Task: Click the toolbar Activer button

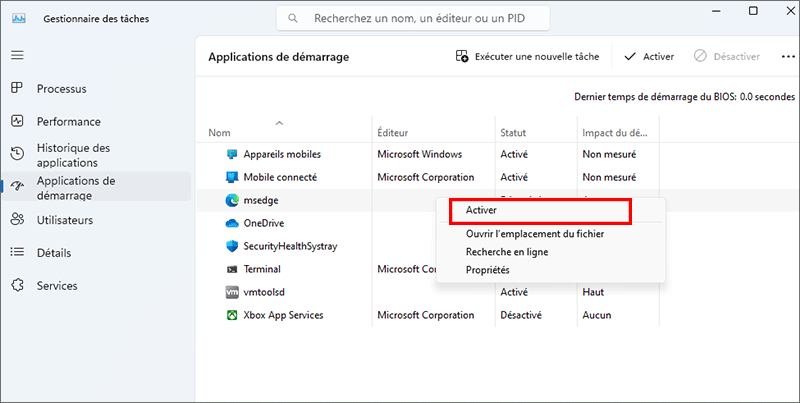Action: [x=649, y=57]
